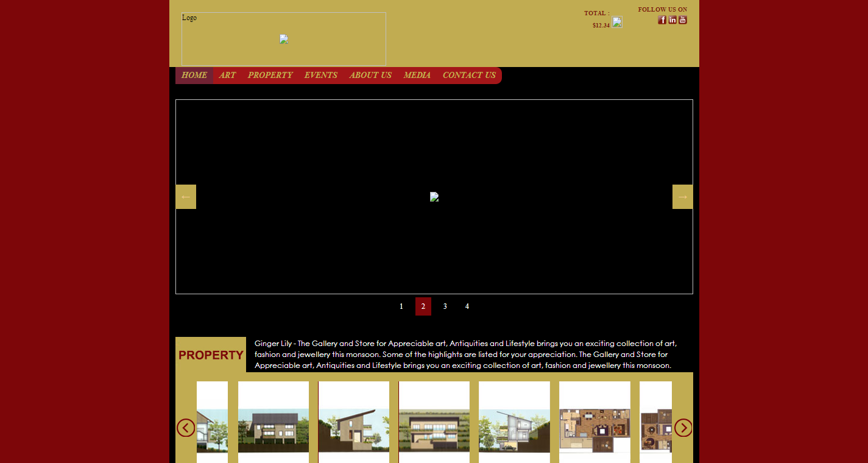The image size is (868, 463).
Task: Click the Ginger Lily description paragraph
Action: (465, 355)
